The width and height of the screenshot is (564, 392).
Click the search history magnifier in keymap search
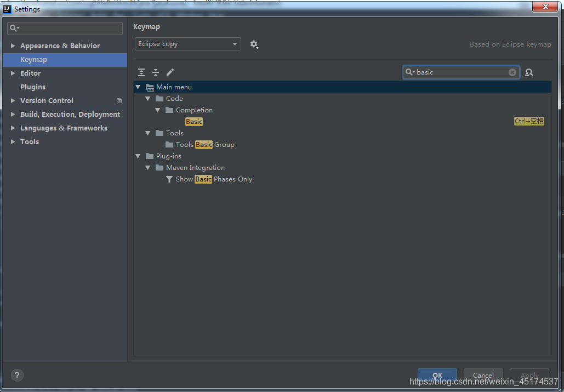tap(410, 72)
